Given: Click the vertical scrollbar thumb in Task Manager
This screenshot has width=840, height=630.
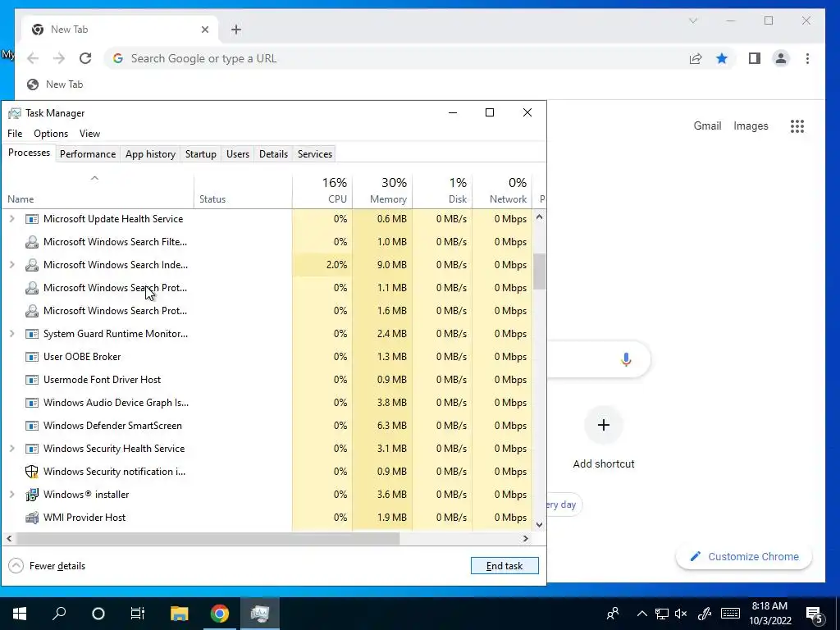Looking at the screenshot, I should pyautogui.click(x=540, y=271).
